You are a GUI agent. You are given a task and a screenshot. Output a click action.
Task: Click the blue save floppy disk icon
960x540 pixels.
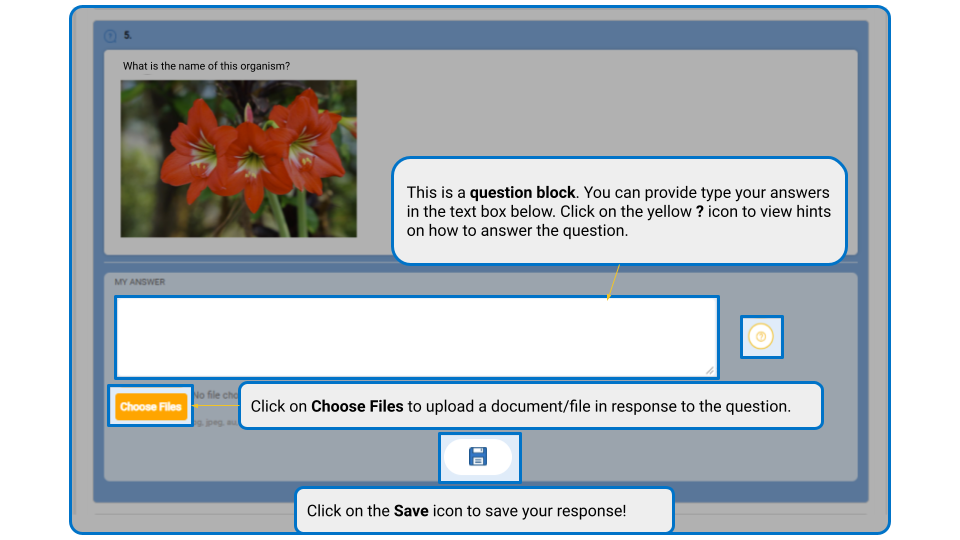point(478,457)
